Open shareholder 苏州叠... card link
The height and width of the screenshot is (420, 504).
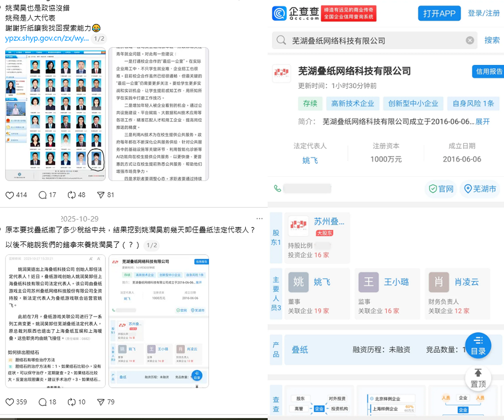[x=329, y=222]
